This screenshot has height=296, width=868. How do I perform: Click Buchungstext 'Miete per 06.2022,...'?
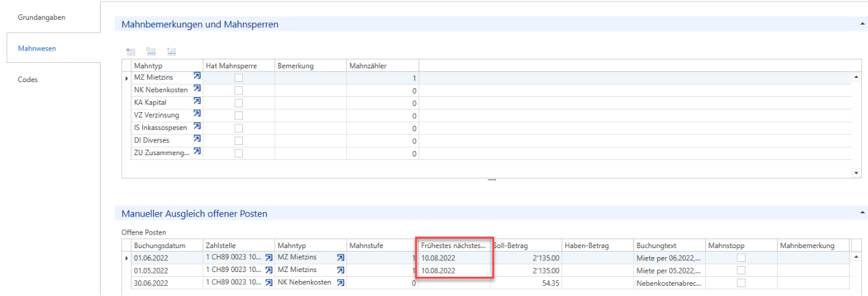[670, 258]
